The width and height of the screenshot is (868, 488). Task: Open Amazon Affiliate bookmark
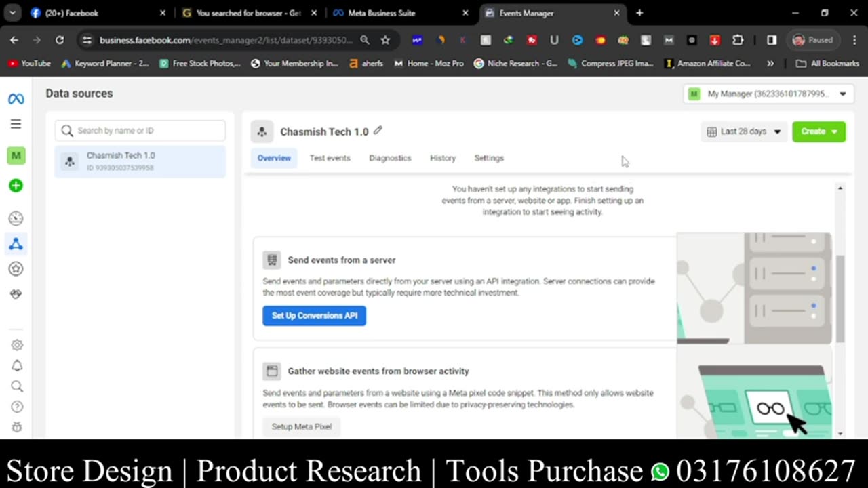click(707, 63)
